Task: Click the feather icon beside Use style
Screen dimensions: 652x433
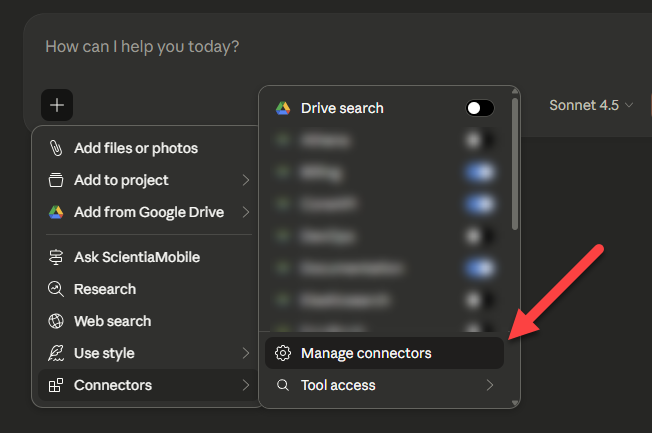Action: [56, 353]
